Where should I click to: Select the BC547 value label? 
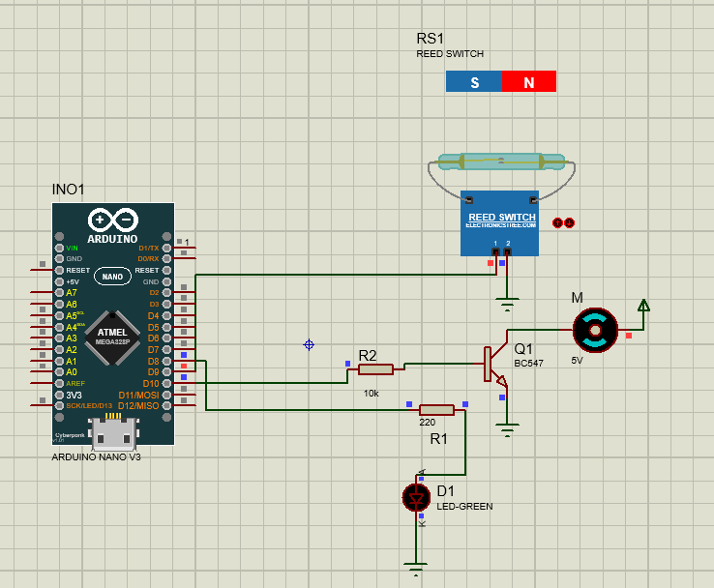(x=528, y=364)
